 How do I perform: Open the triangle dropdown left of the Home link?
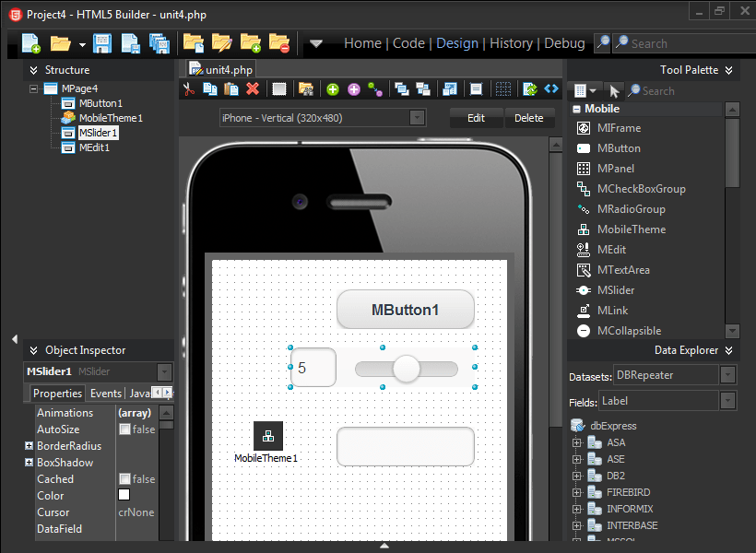(316, 44)
